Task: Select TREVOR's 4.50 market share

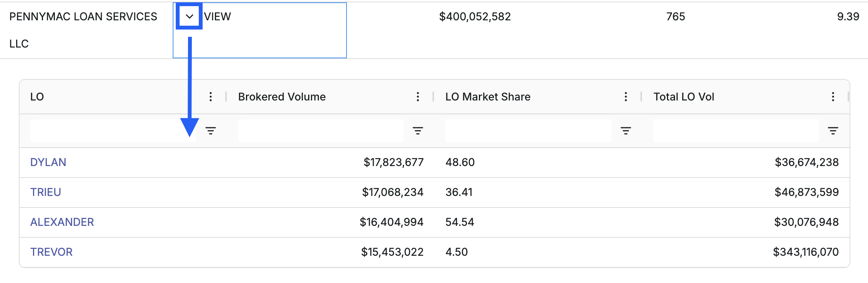Action: tap(457, 252)
